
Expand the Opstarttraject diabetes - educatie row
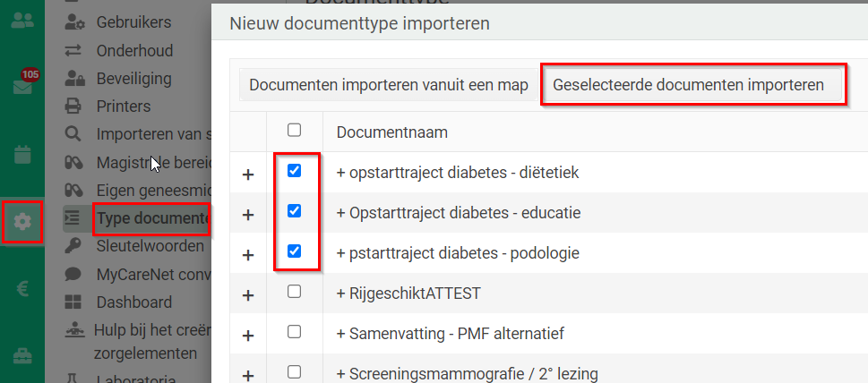248,215
